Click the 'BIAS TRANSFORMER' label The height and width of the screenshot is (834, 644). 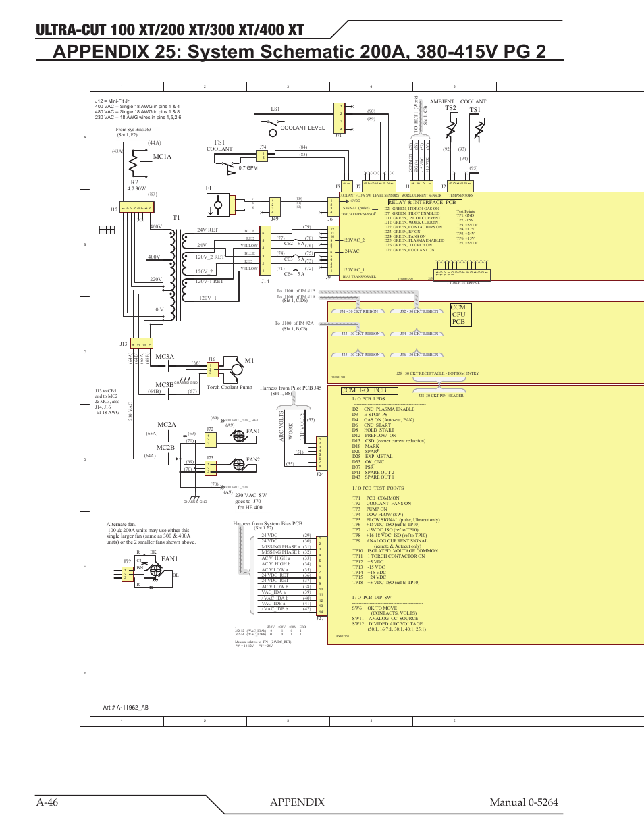[359, 276]
